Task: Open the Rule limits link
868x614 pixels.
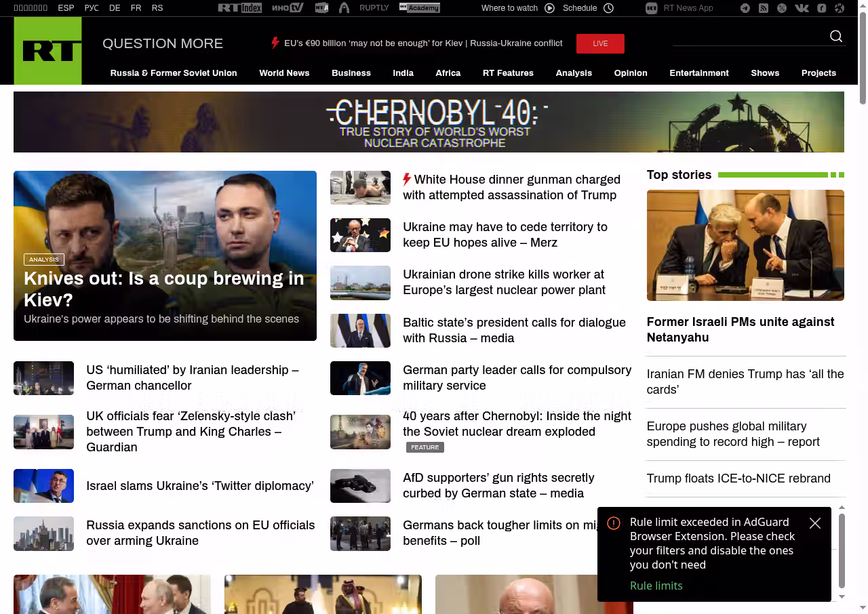Action: 656,586
